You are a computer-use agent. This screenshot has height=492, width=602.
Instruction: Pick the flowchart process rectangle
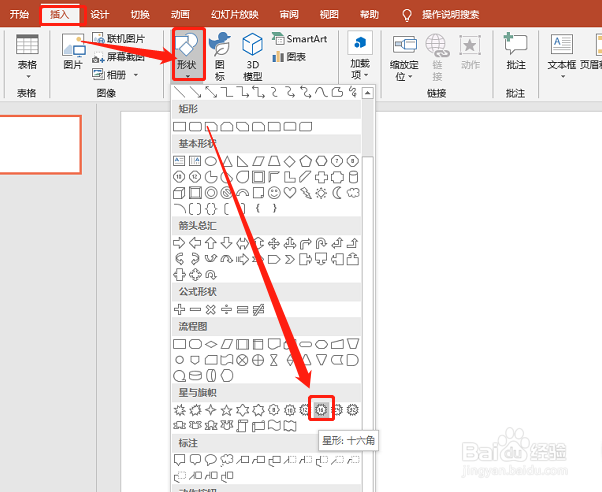point(179,344)
